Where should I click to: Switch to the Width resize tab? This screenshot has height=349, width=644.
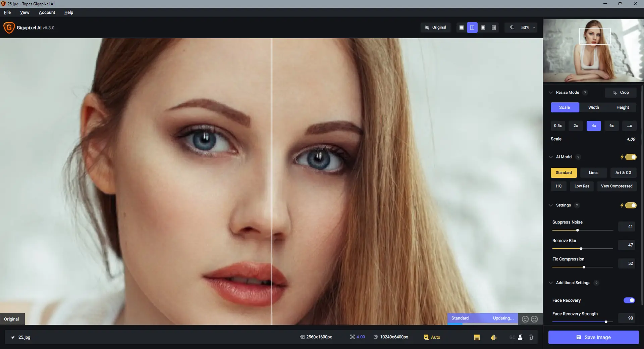[593, 107]
